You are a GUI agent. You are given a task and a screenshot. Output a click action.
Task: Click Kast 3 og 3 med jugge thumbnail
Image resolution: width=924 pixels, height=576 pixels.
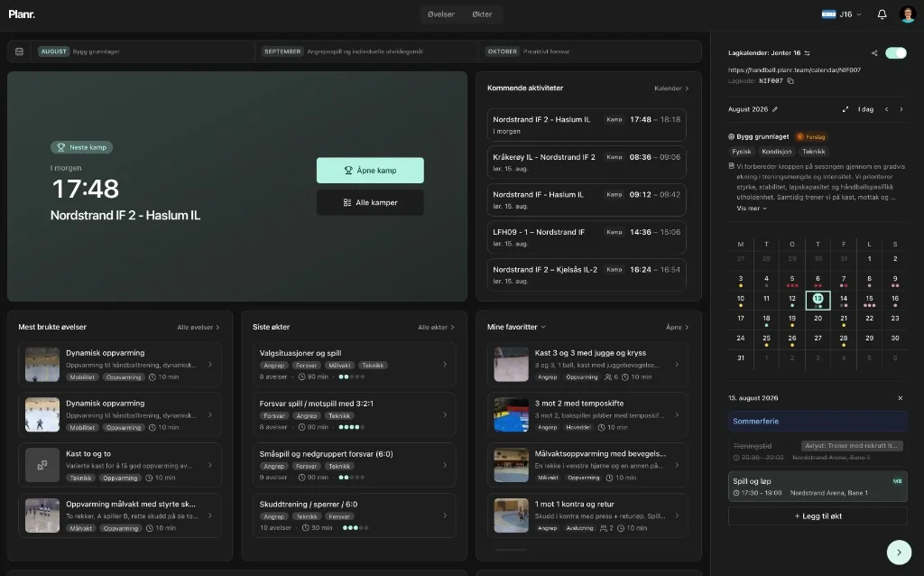511,365
